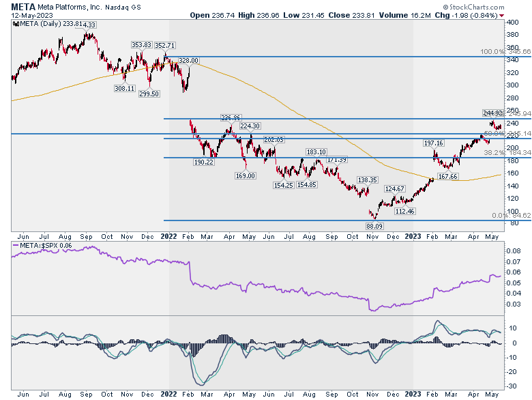
Task: Click the Chg -1.98 (-0.84%) value
Action: (x=466, y=15)
